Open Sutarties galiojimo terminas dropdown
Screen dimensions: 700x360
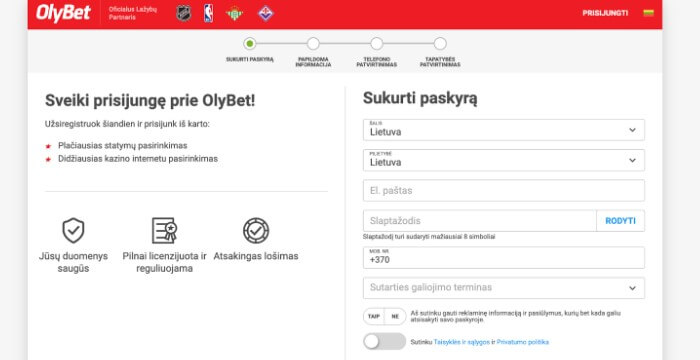504,288
